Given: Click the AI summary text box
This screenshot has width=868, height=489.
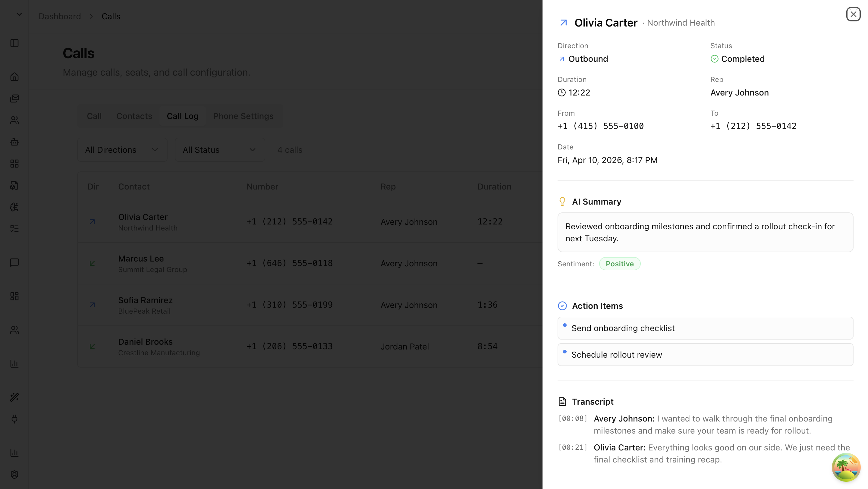Looking at the screenshot, I should click(705, 232).
